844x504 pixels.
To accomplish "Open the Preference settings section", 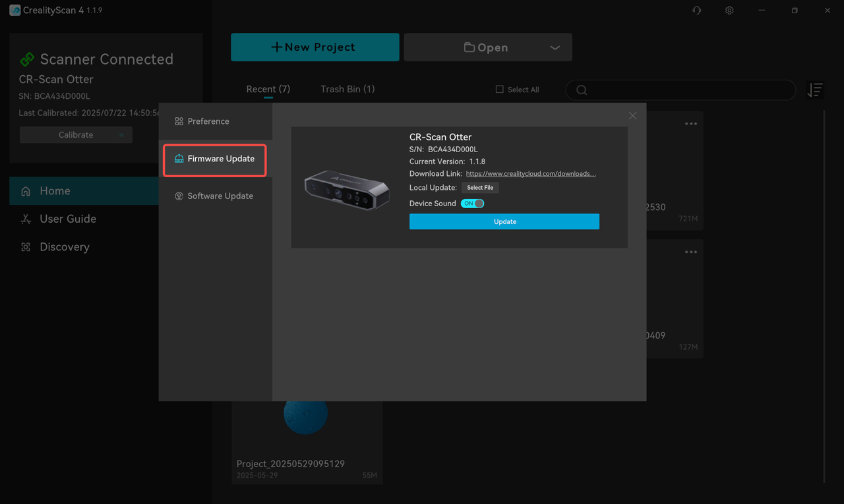I will point(208,121).
